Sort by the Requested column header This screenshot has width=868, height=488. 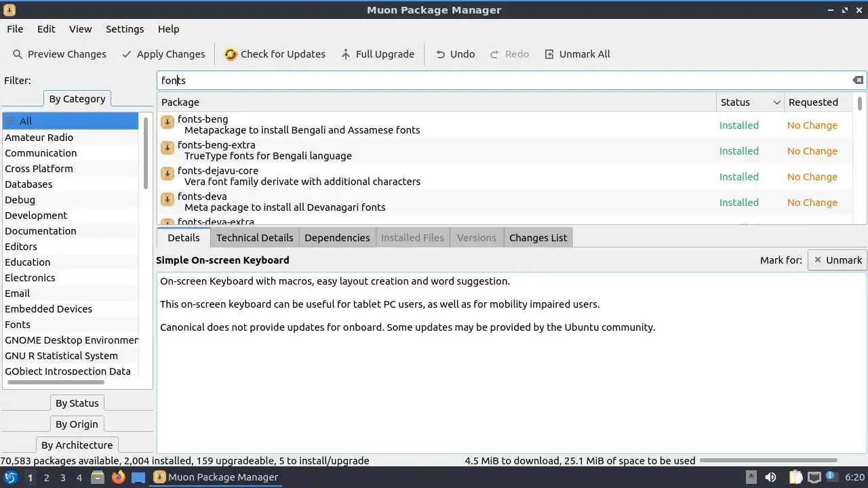818,102
